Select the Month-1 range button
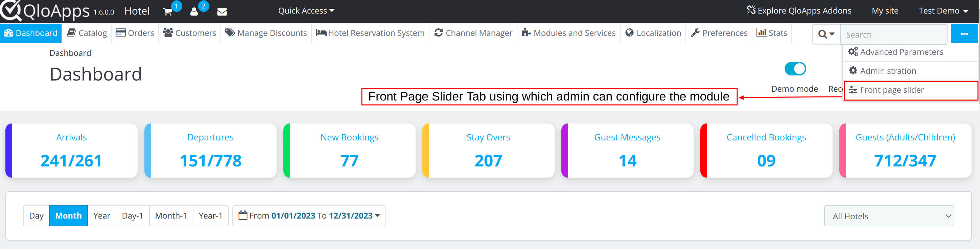 (x=171, y=216)
